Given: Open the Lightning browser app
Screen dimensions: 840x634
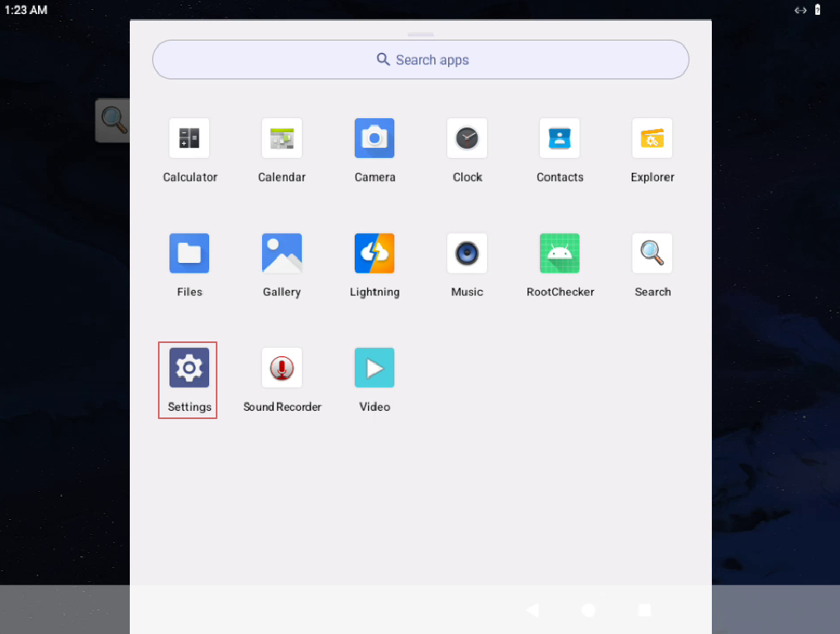Looking at the screenshot, I should click(x=375, y=254).
